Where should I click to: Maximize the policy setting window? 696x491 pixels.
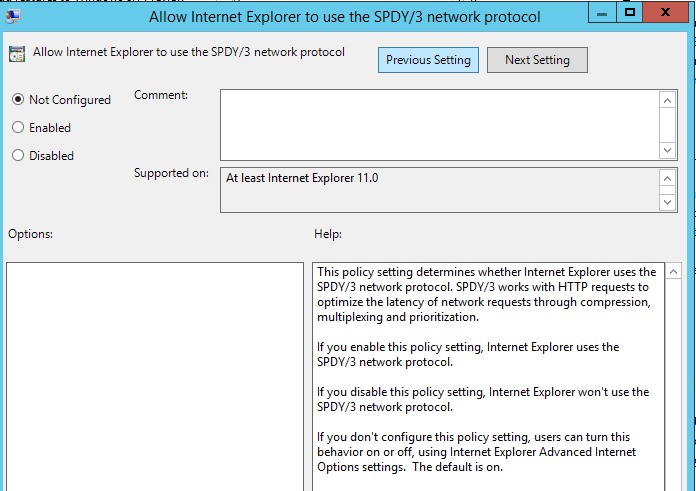pyautogui.click(x=629, y=13)
